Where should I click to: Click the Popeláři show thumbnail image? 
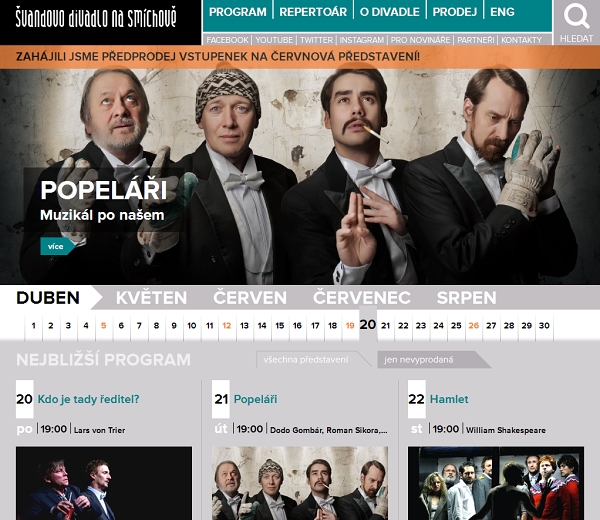tap(300, 483)
